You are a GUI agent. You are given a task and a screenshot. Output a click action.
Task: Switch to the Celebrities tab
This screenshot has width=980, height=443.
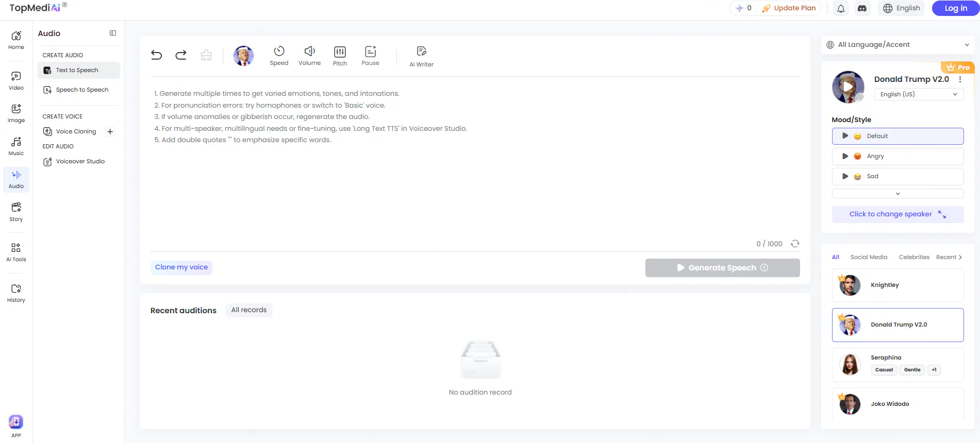pos(914,258)
